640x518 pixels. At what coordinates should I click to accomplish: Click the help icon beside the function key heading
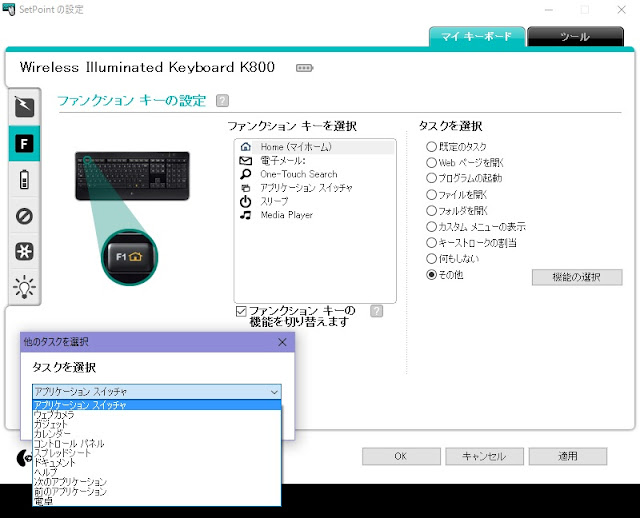point(222,100)
